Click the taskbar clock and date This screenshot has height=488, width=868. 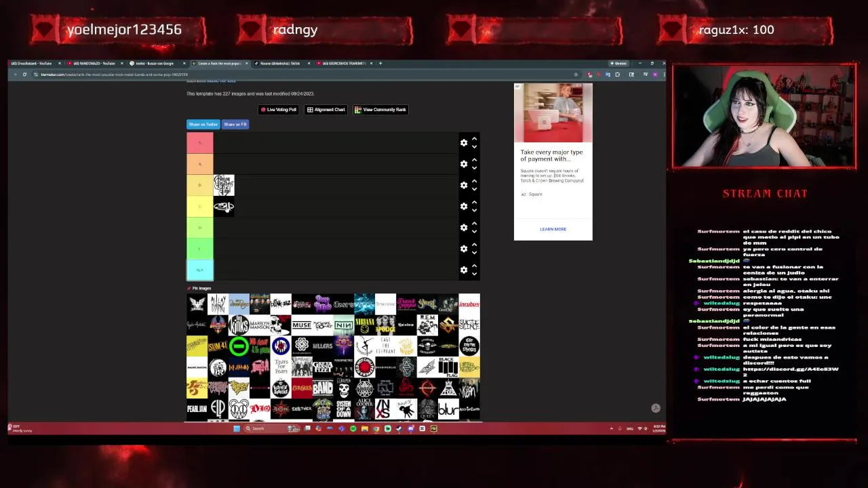coord(658,428)
